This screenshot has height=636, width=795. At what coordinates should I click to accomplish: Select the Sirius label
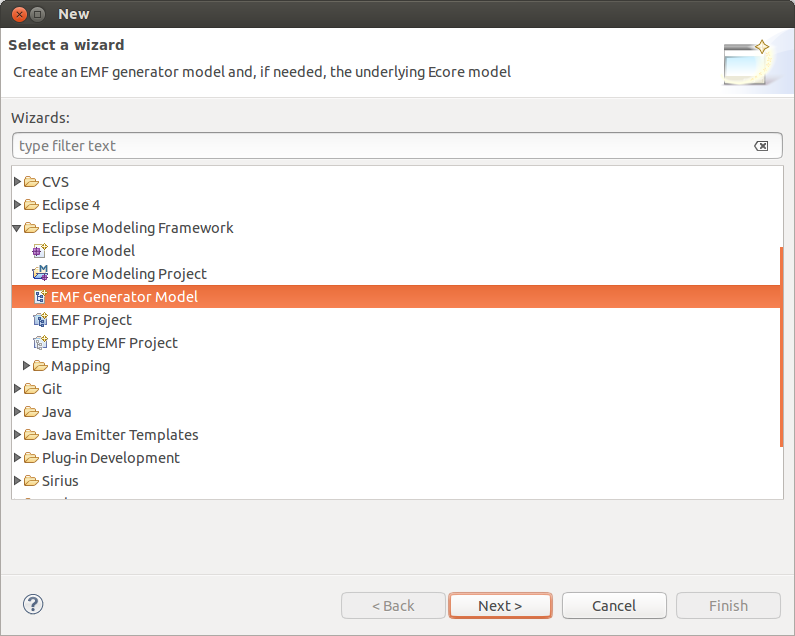60,481
